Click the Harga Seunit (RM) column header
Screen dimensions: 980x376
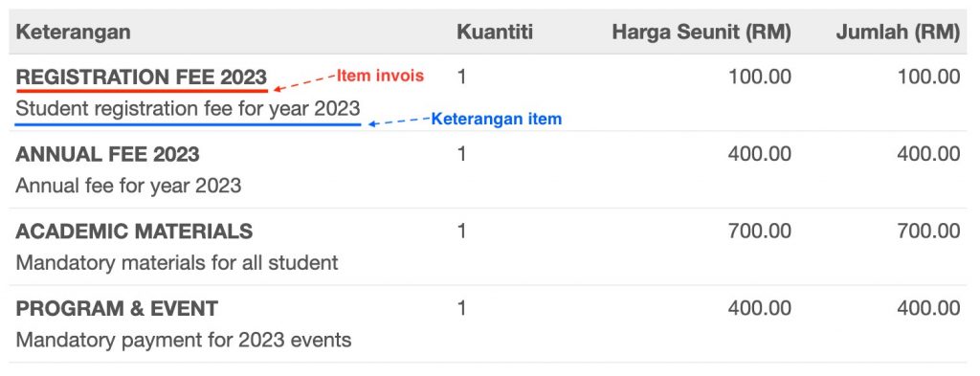(702, 32)
